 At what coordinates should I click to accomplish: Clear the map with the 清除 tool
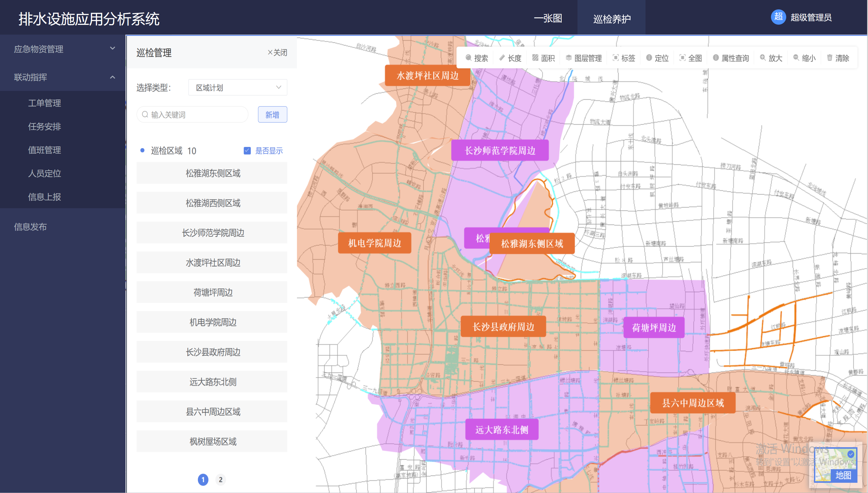(x=838, y=57)
